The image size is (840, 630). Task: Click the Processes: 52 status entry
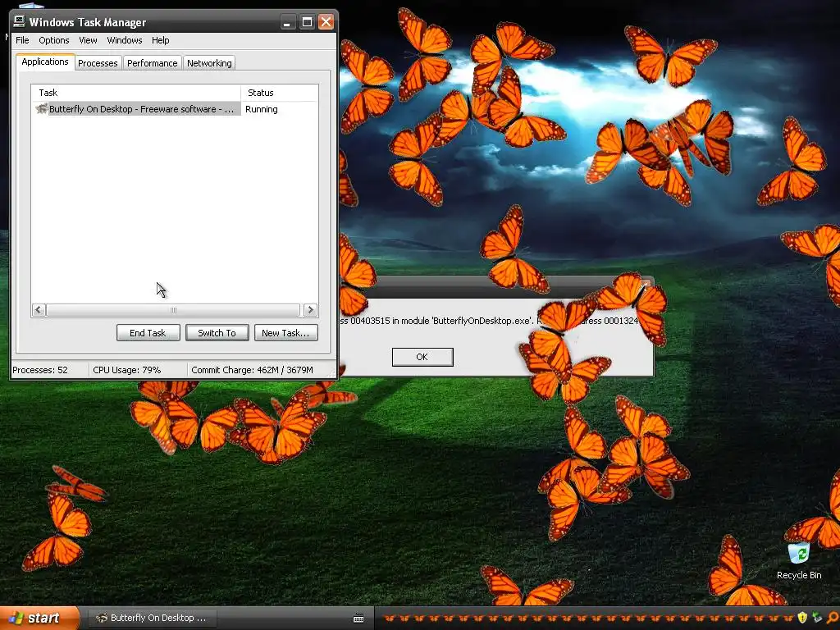click(40, 370)
